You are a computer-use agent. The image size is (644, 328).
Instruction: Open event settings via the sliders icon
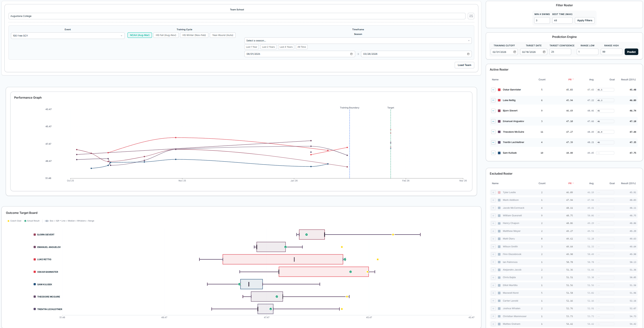[x=471, y=16]
